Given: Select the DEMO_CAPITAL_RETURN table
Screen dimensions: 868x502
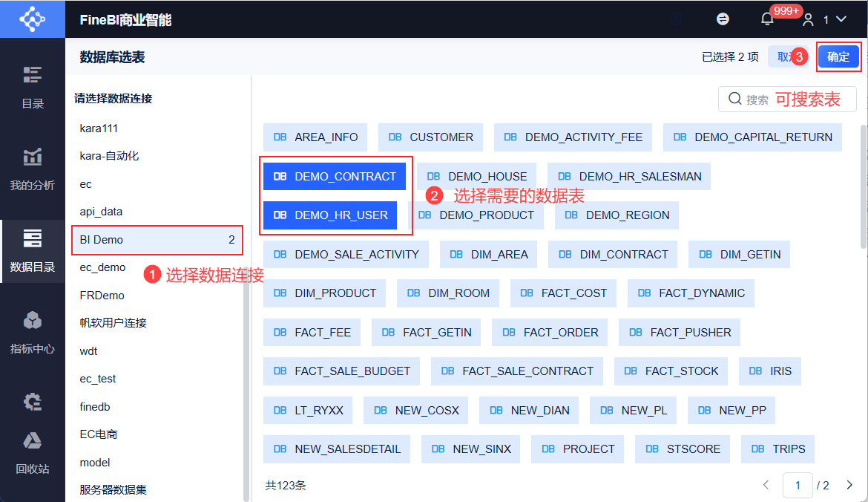Looking at the screenshot, I should (752, 137).
